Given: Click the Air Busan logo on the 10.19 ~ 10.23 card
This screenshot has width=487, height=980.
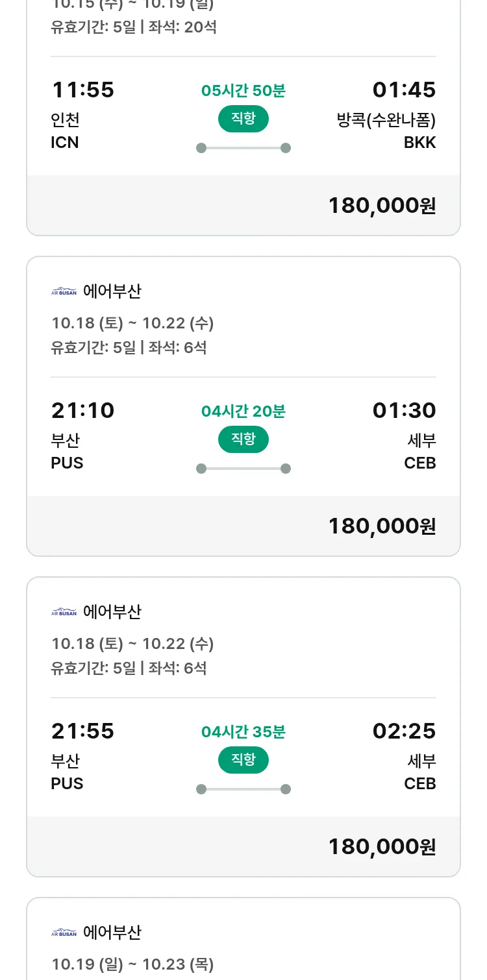Looking at the screenshot, I should point(64,933).
